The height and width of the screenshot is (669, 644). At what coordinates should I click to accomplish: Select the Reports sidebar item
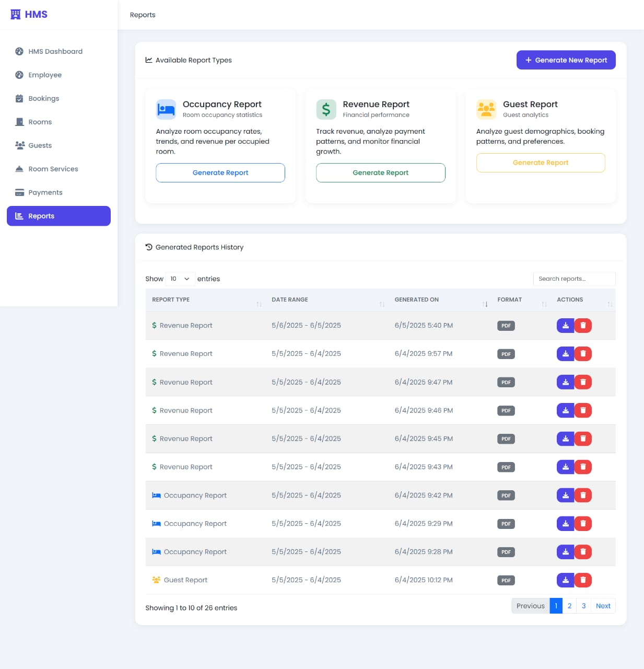(x=58, y=216)
